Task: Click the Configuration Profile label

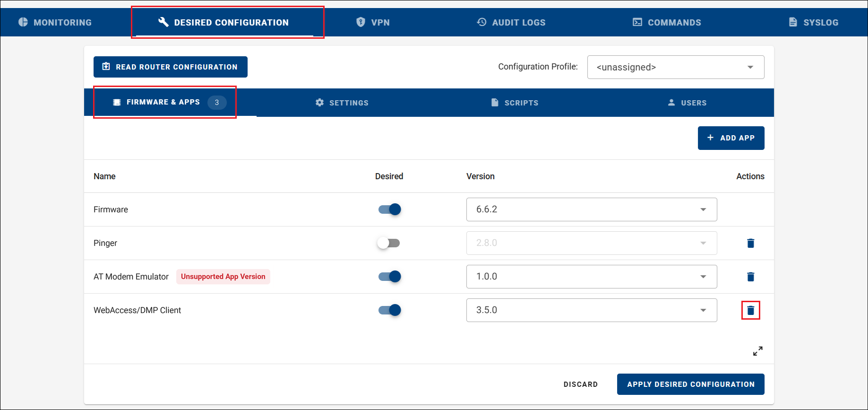Action: [538, 67]
